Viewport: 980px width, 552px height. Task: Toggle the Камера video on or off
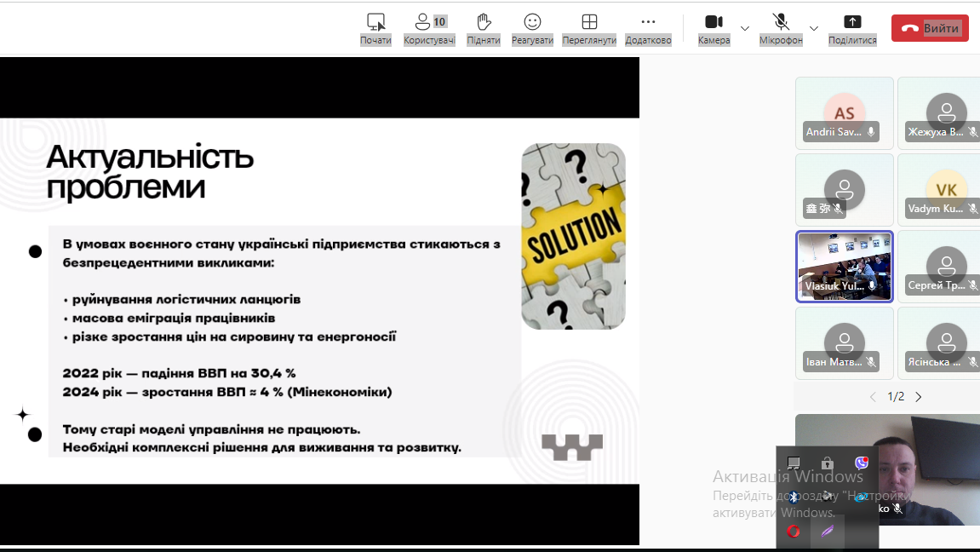714,28
